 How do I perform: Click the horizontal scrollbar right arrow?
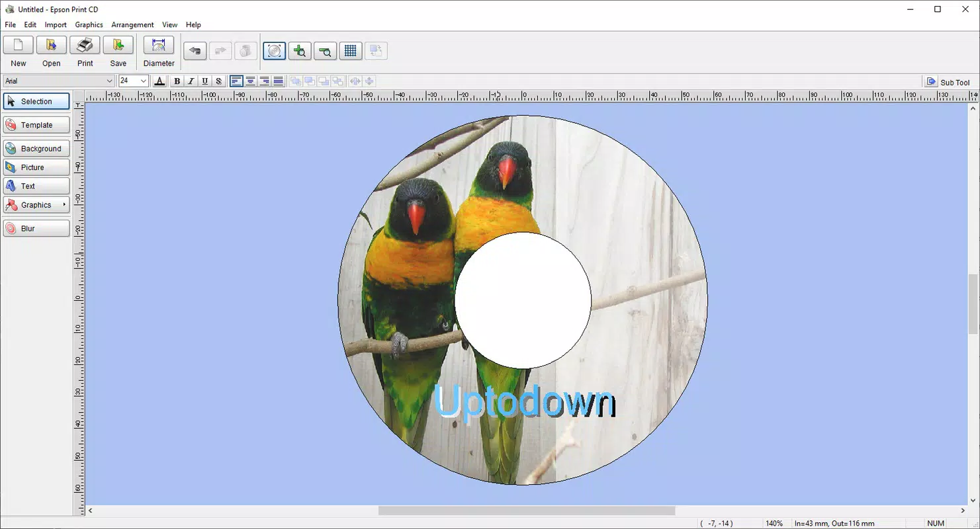click(963, 510)
